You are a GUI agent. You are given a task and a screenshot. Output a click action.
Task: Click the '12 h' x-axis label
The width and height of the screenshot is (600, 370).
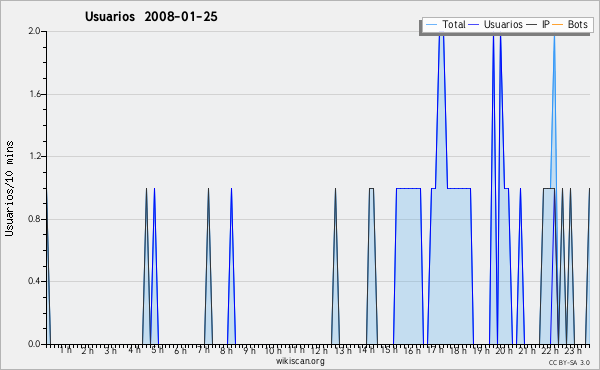319,350
